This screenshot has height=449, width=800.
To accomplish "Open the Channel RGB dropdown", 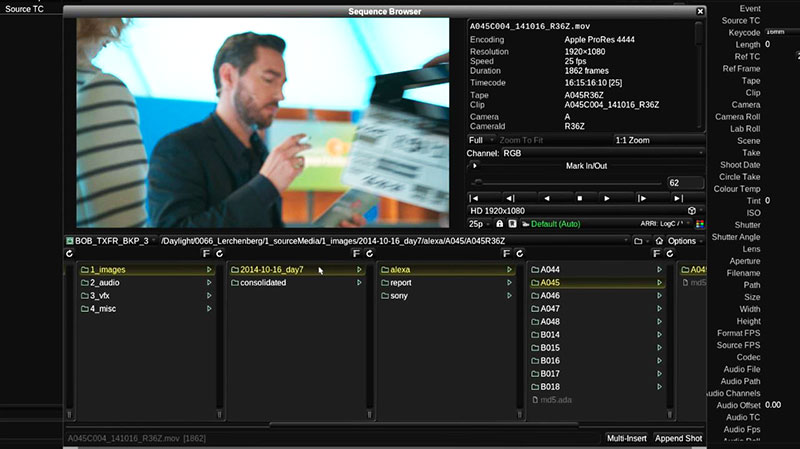I will 585,153.
